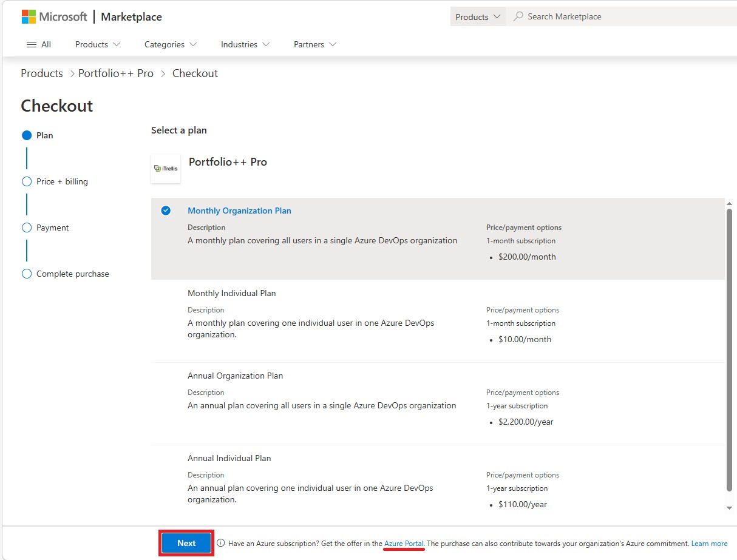
Task: Expand the Partners navigation menu
Action: click(x=314, y=44)
